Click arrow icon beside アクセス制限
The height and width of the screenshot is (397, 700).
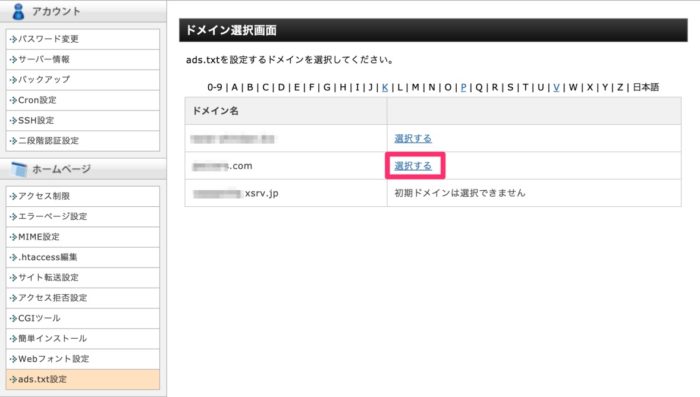coord(13,196)
